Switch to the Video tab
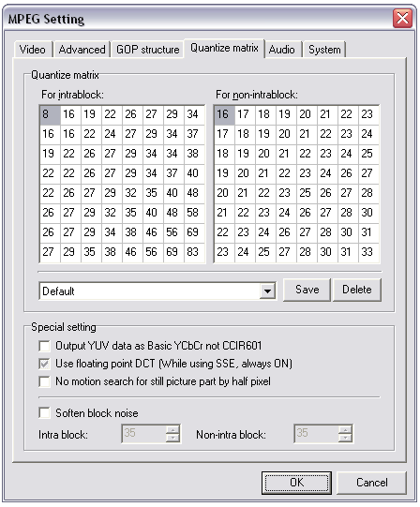420x507 pixels. coord(34,50)
